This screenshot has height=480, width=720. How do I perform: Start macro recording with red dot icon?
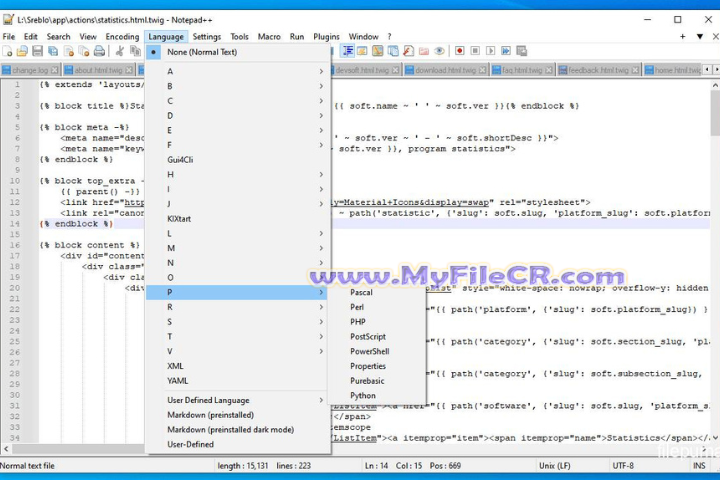point(460,51)
